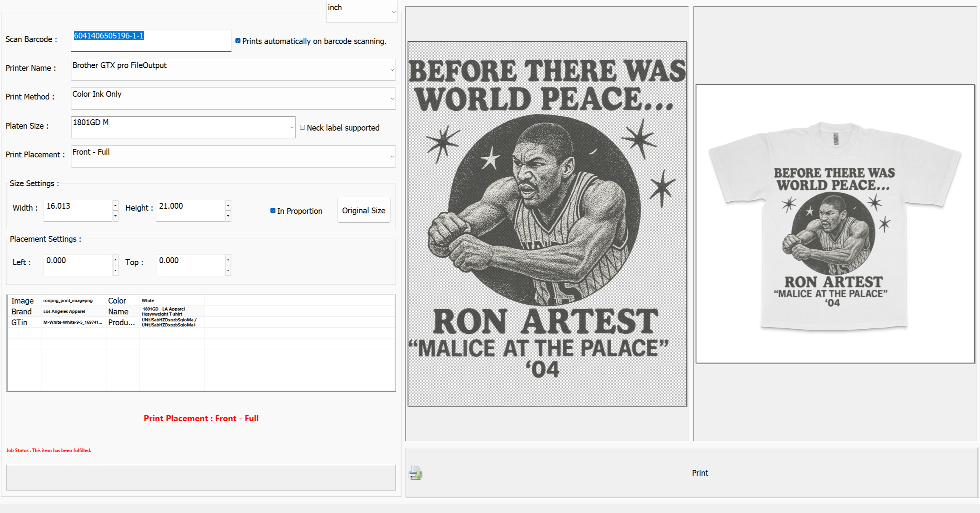Decrease Height with the down arrow
Image resolution: width=980 pixels, height=513 pixels.
coord(228,216)
